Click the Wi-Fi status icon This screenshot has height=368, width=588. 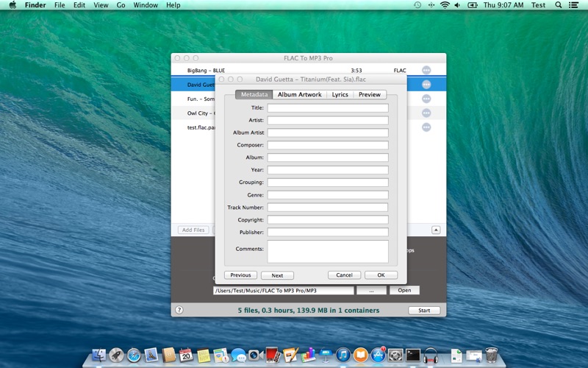coord(445,5)
